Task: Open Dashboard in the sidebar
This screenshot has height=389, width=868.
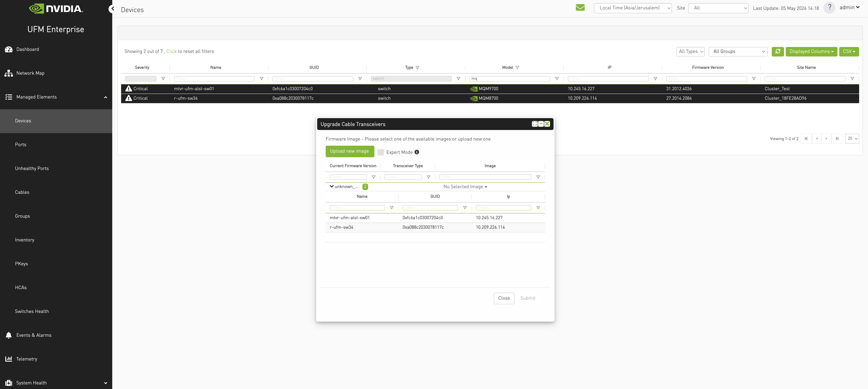Action: tap(28, 50)
